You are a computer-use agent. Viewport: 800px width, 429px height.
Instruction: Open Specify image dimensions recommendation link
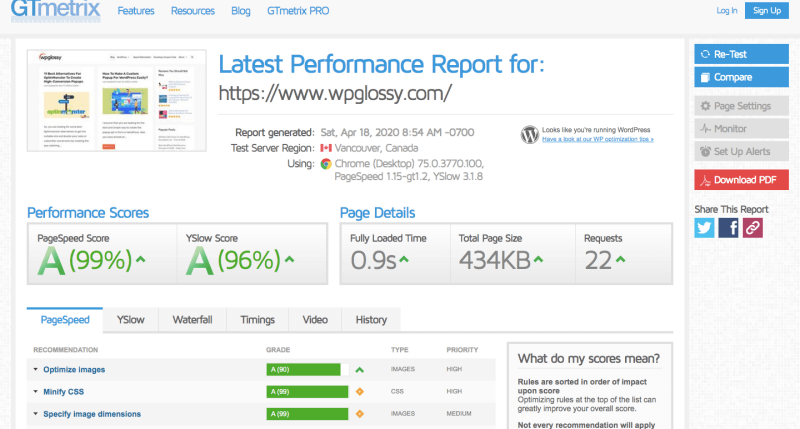(92, 414)
